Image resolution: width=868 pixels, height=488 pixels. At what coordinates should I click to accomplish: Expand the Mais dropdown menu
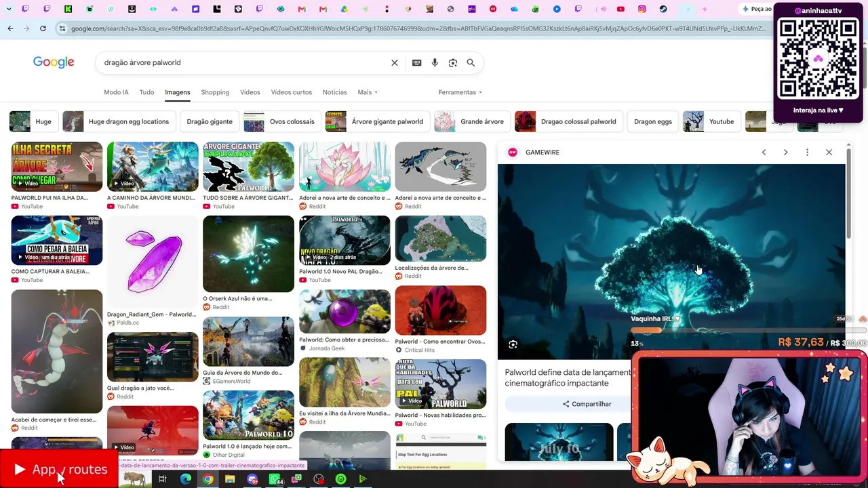point(368,92)
